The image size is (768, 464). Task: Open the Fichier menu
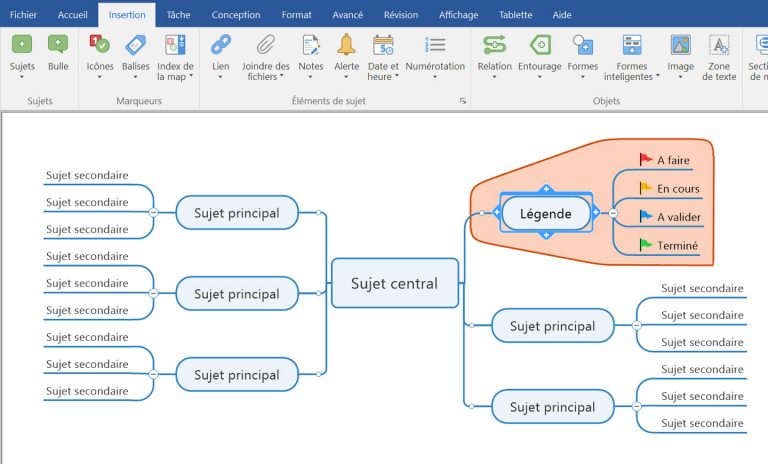[23, 15]
